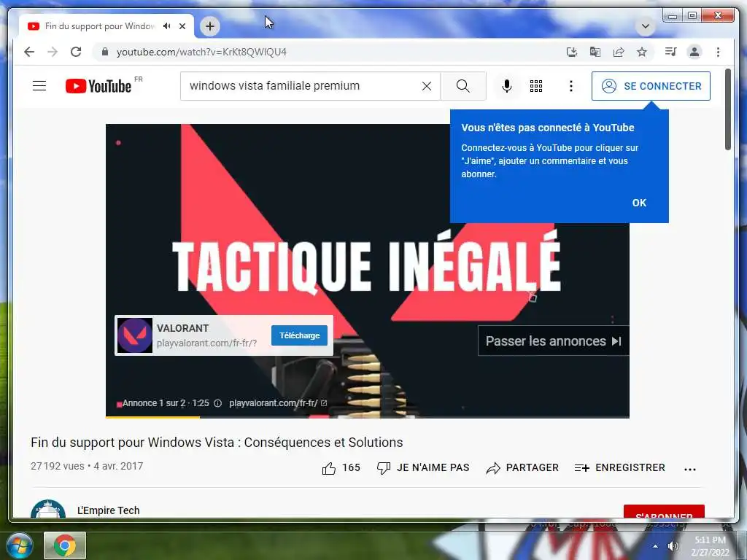
Task: Clear the search text with X
Action: 427,86
